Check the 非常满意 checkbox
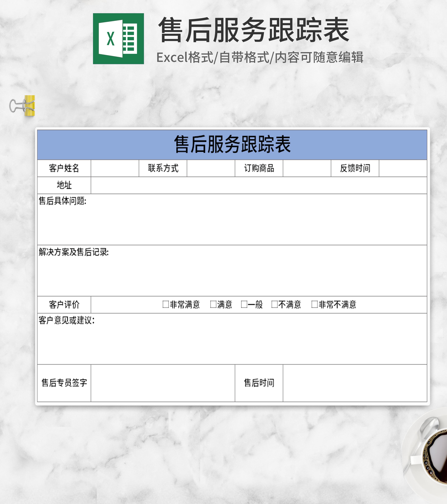The height and width of the screenshot is (504, 447). click(x=165, y=304)
